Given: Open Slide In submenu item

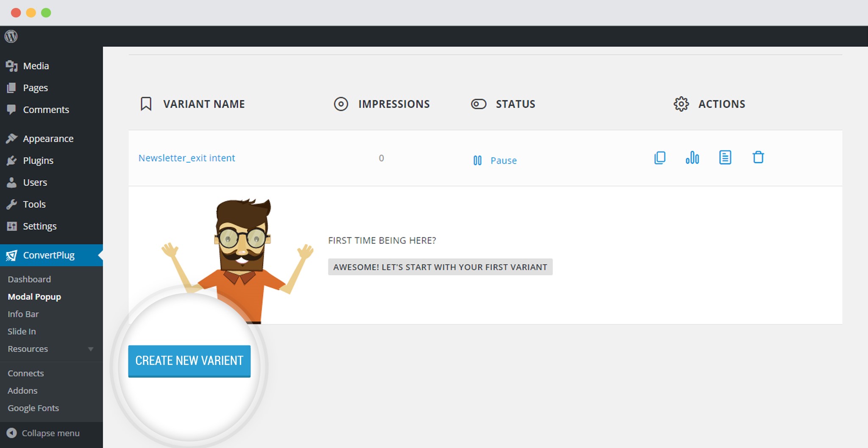Looking at the screenshot, I should click(22, 331).
